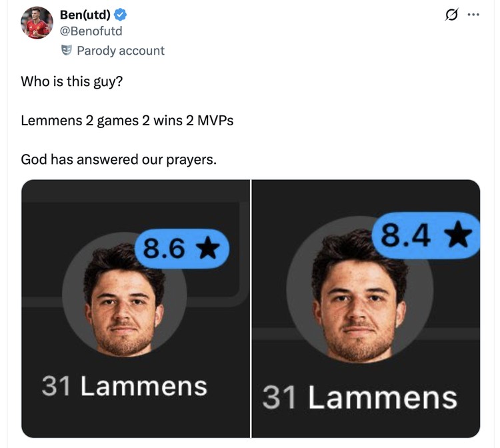The image size is (500, 448).
Task: Click the player headshot in the left image
Action: tap(124, 300)
